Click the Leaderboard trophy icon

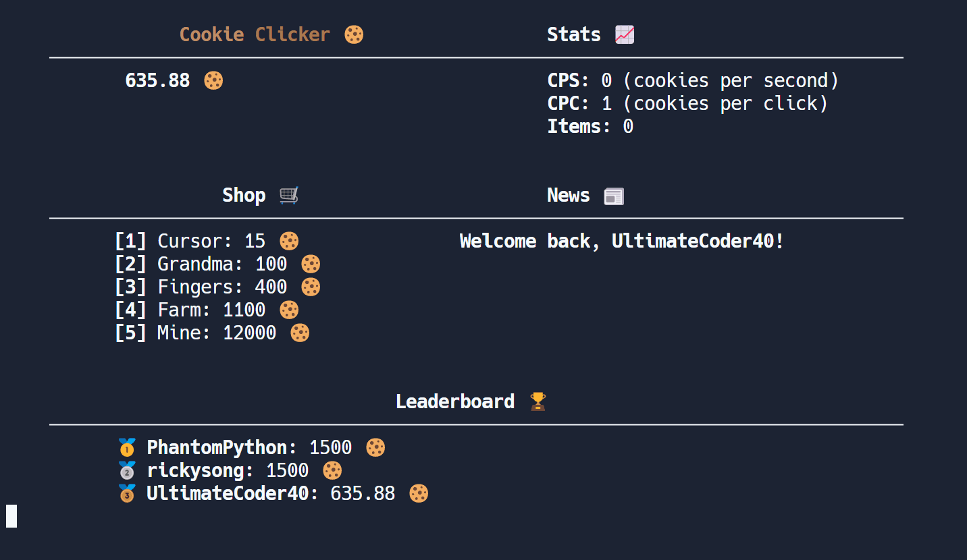click(538, 401)
